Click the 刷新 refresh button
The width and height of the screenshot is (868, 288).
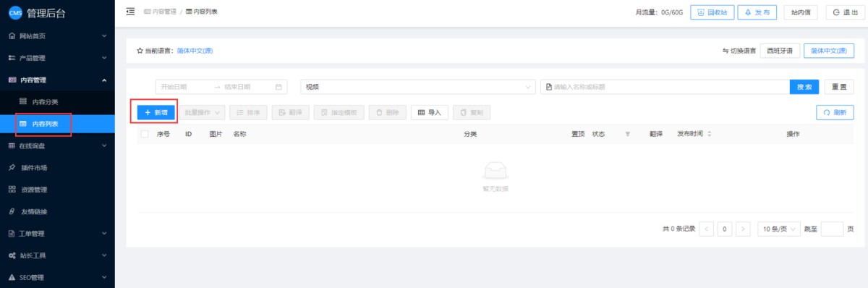coord(835,112)
